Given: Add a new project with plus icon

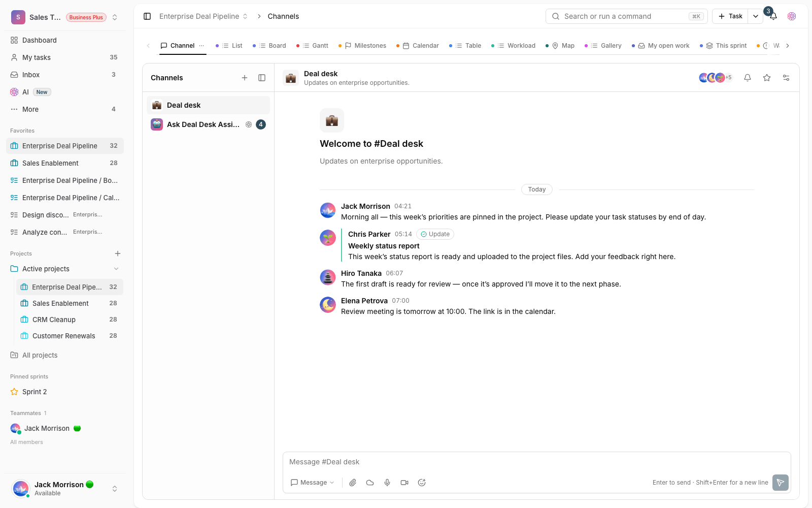Looking at the screenshot, I should coord(118,253).
